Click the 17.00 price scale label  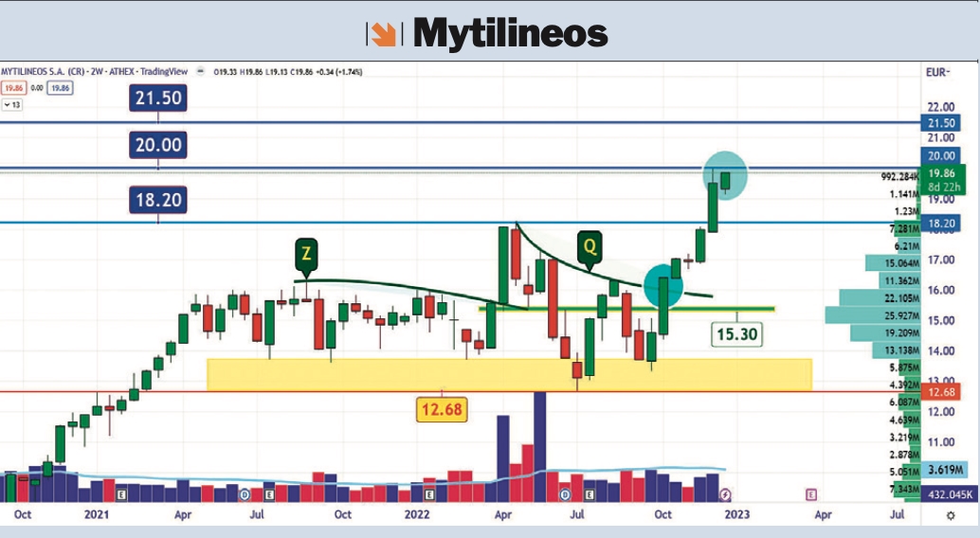point(940,260)
